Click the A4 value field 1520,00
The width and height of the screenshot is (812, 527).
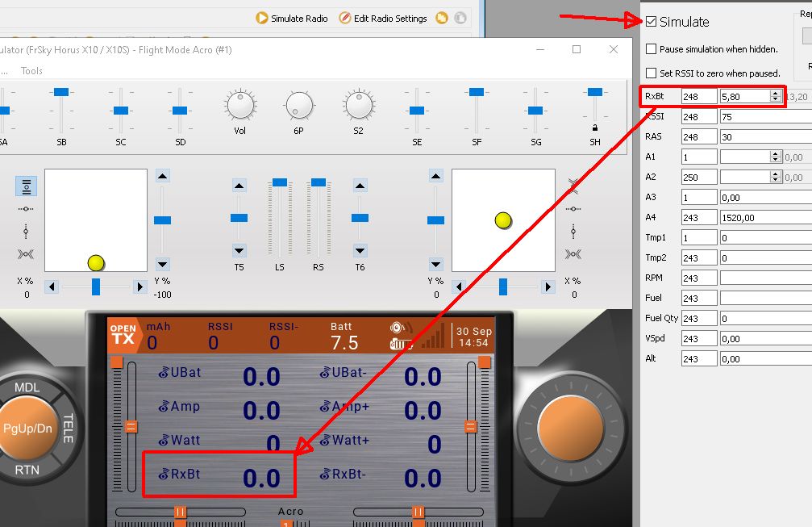coord(766,218)
